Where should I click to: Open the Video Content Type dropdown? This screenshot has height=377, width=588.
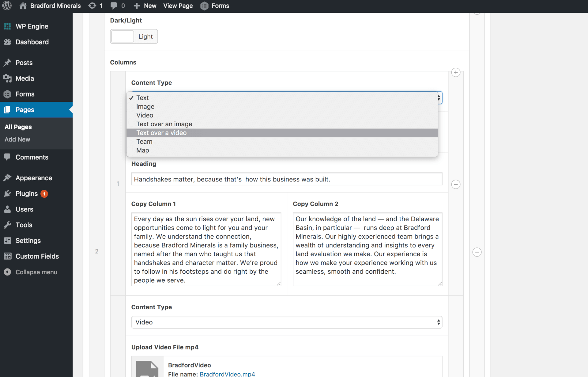[287, 322]
